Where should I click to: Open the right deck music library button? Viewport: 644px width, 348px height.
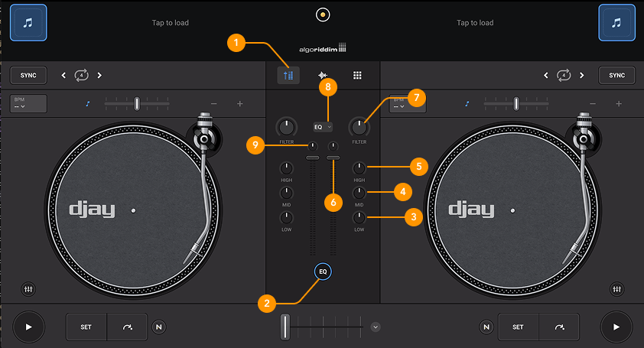[616, 23]
